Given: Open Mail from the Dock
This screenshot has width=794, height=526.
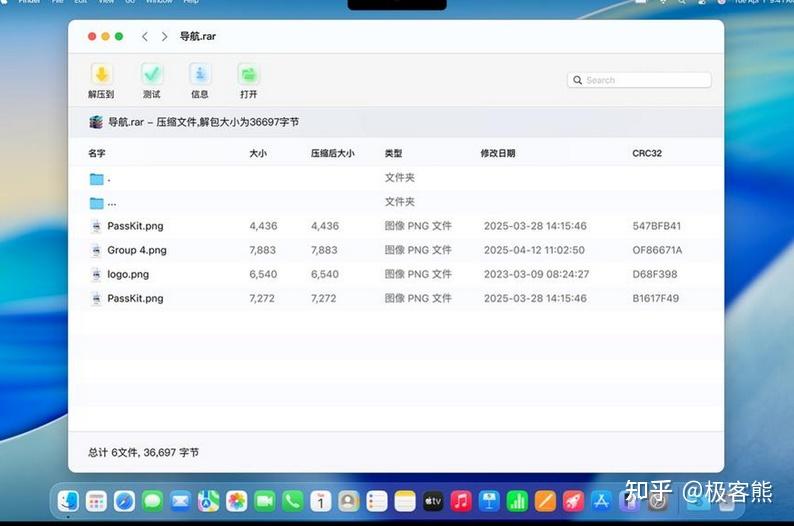Looking at the screenshot, I should [x=180, y=501].
